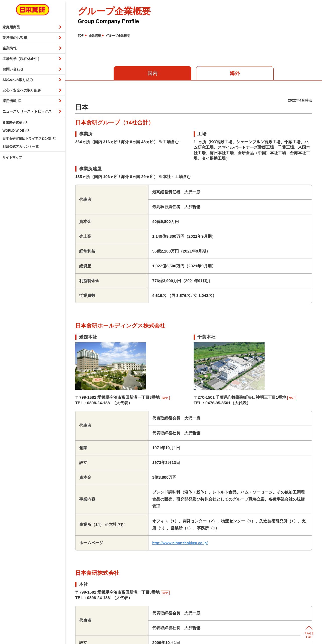Open the お問い合わせ menu item
The width and height of the screenshot is (322, 644).
(x=33, y=69)
